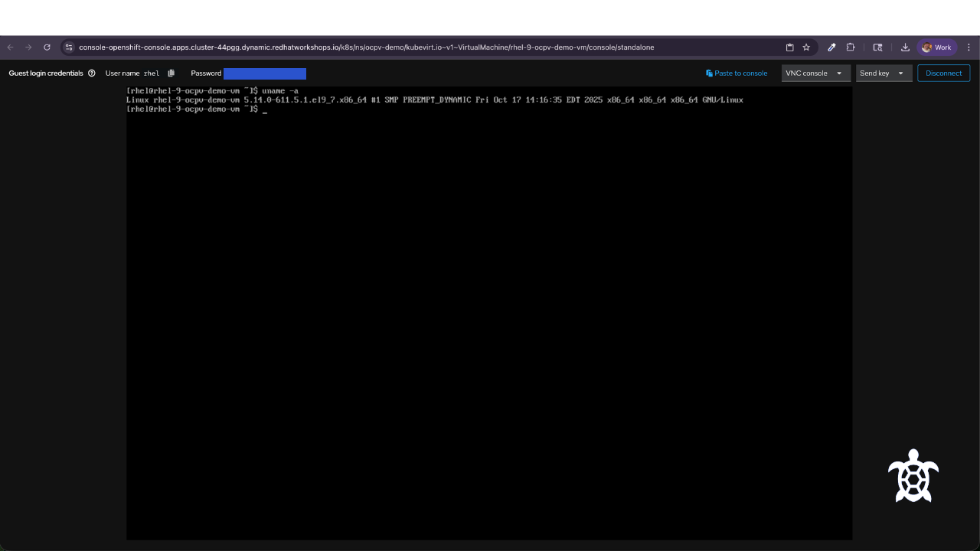Reload the page
This screenshot has height=551, width=980.
47,47
